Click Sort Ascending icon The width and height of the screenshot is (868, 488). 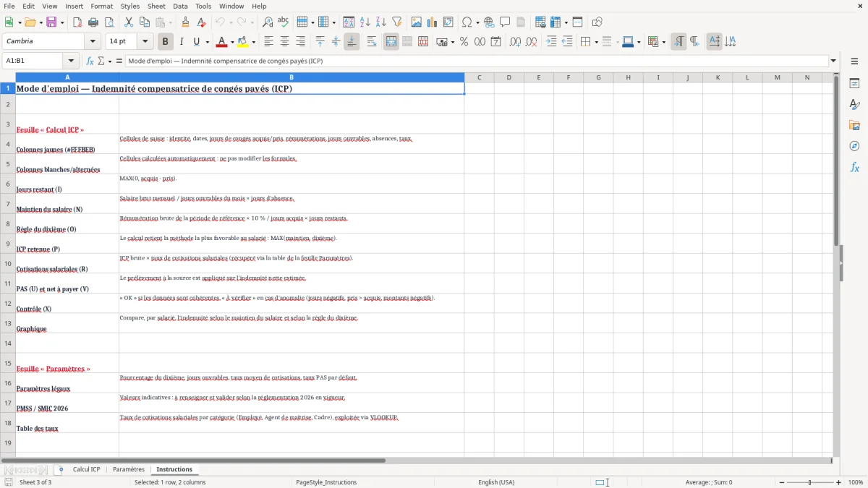365,22
